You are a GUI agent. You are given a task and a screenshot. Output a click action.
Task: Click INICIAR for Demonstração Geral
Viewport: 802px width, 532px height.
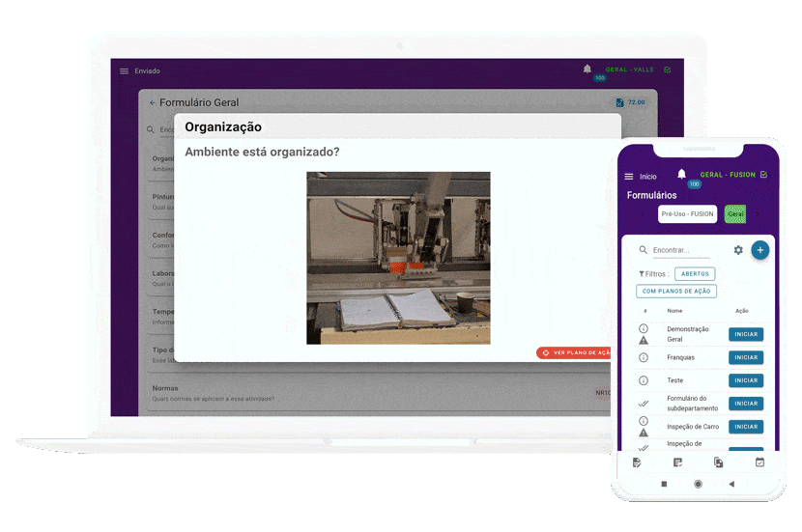tap(746, 334)
